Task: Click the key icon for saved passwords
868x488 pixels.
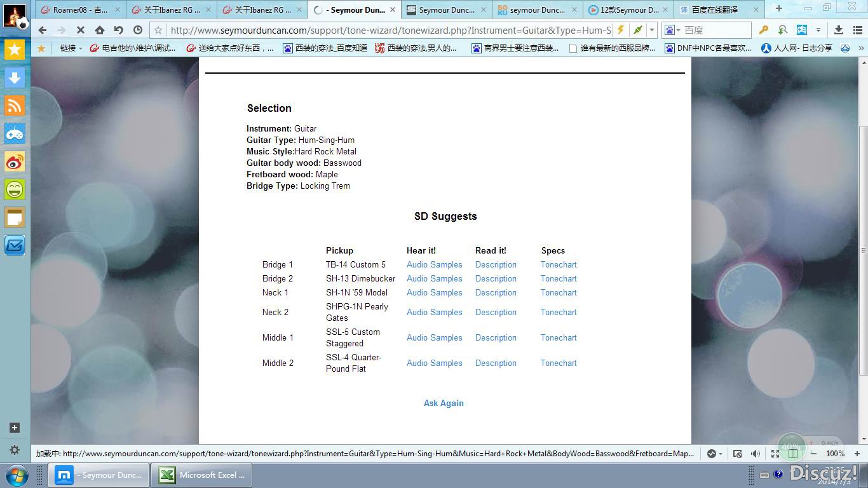Action: (x=764, y=30)
